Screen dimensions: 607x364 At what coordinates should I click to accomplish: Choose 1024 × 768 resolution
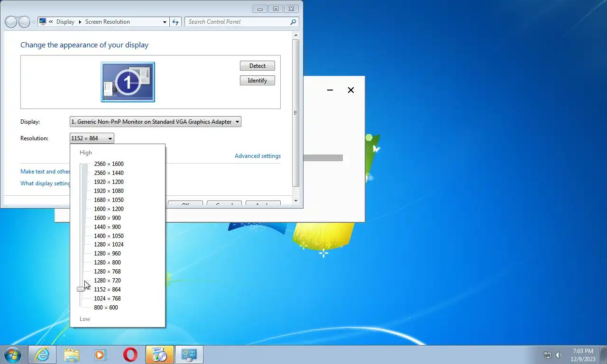[x=107, y=299]
